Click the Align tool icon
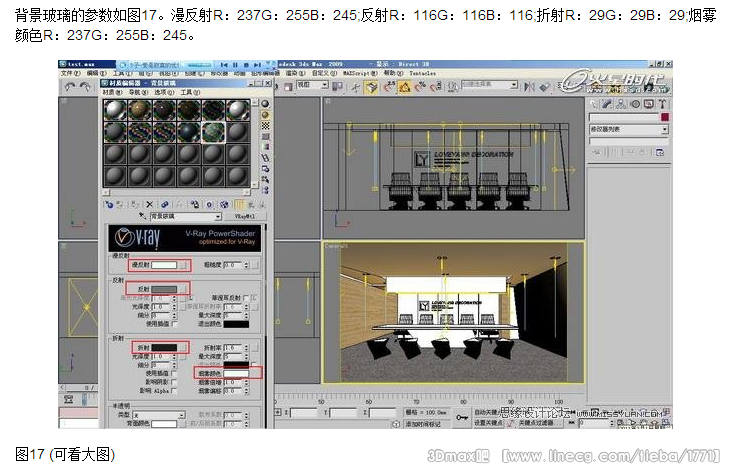Viewport: 749px width, 473px height. pos(545,87)
